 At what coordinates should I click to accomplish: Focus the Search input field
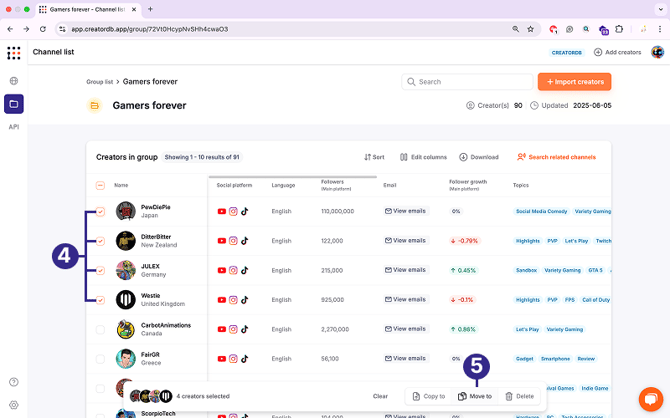[x=467, y=82]
